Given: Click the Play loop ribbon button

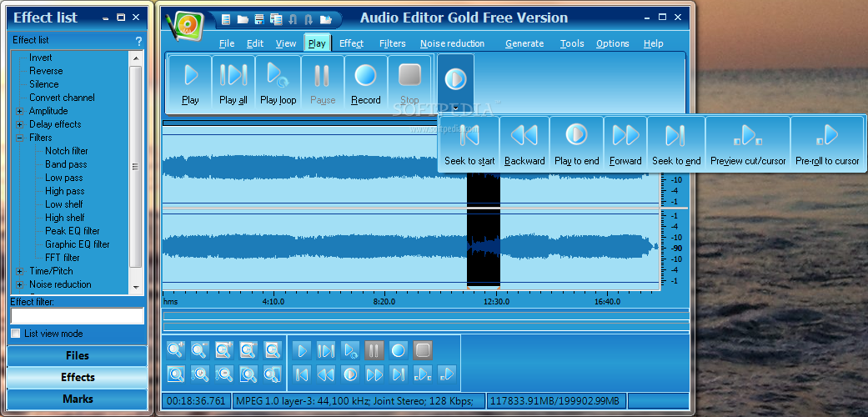Looking at the screenshot, I should coord(278,83).
